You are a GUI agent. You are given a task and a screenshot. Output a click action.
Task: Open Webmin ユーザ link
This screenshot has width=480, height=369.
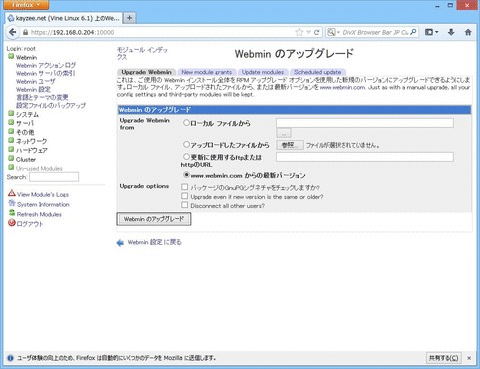(36, 81)
